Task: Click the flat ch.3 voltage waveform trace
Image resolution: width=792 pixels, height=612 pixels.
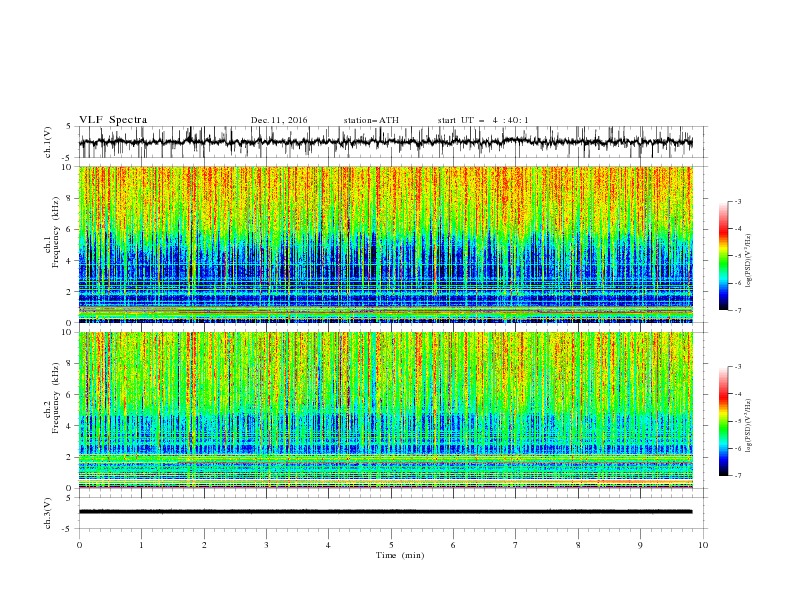Action: click(x=386, y=512)
